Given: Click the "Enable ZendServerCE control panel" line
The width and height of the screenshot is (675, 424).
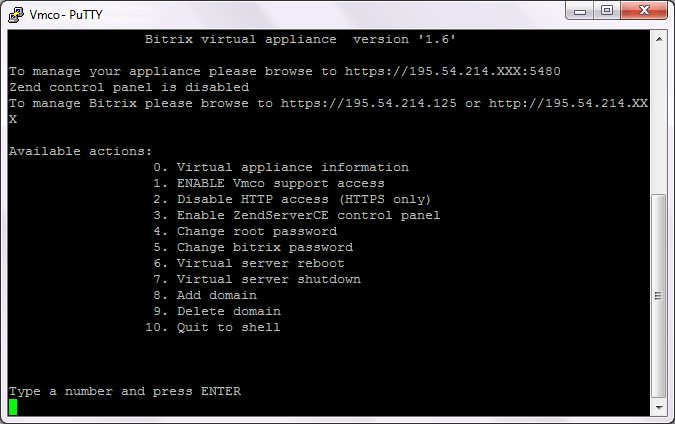Looking at the screenshot, I should tap(308, 215).
